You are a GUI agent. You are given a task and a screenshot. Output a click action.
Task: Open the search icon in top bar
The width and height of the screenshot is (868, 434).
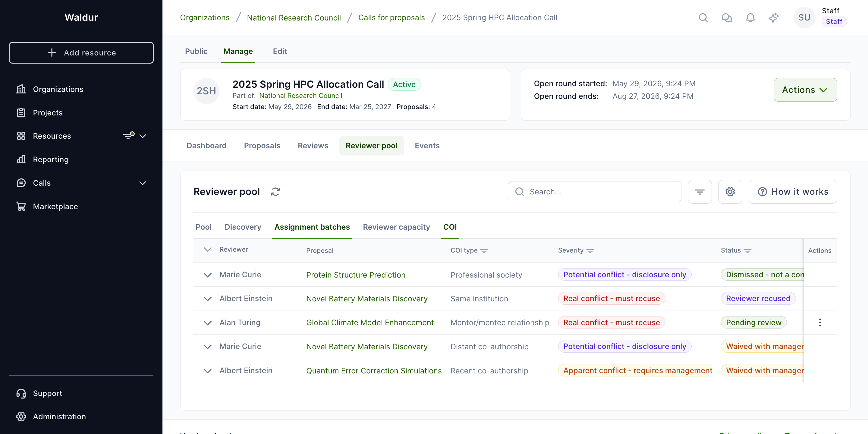(703, 17)
